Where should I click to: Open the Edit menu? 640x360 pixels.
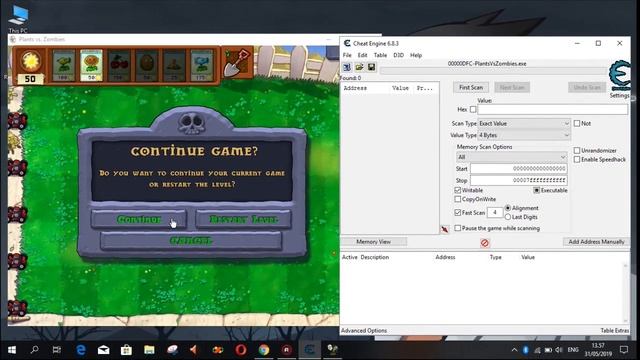(x=362, y=55)
